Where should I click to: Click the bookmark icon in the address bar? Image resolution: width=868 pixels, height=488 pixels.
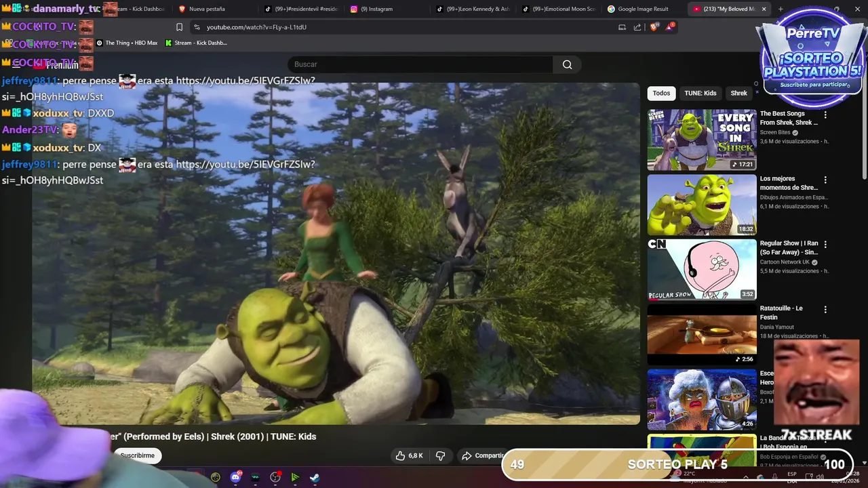pos(179,27)
